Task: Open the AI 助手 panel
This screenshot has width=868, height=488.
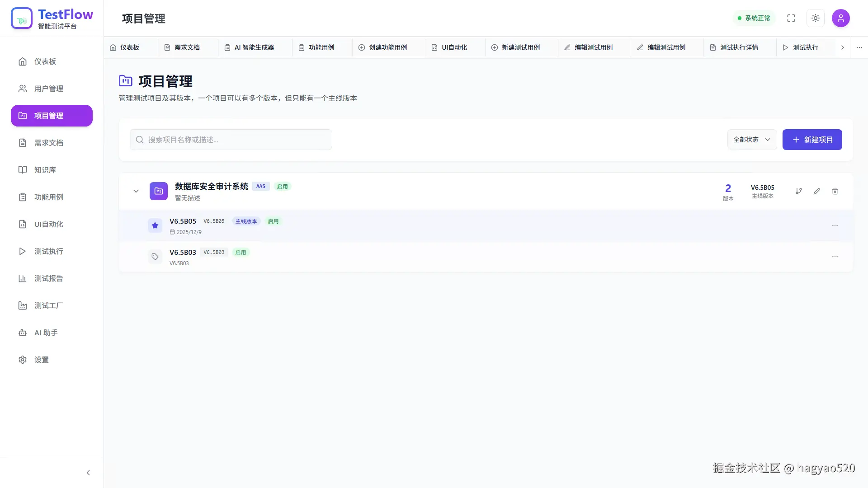Action: (45, 333)
